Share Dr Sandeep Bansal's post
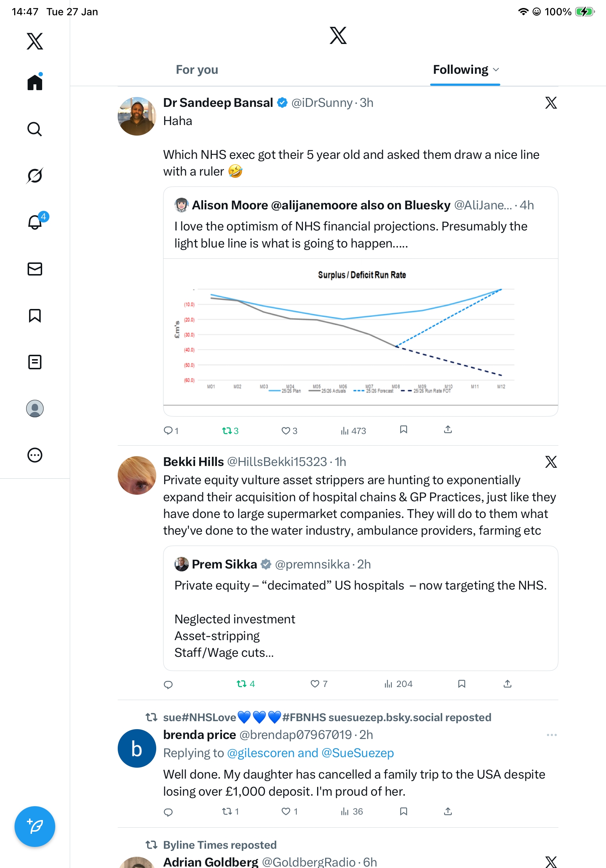Image resolution: width=606 pixels, height=868 pixels. (448, 430)
